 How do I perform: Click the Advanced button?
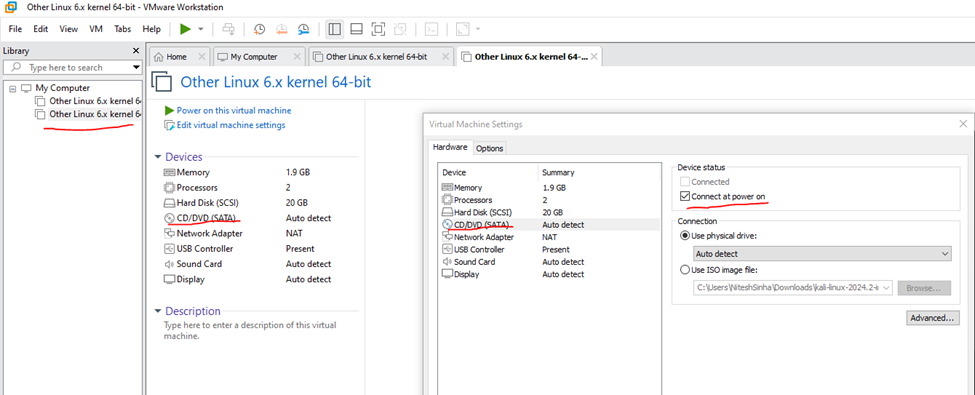932,318
